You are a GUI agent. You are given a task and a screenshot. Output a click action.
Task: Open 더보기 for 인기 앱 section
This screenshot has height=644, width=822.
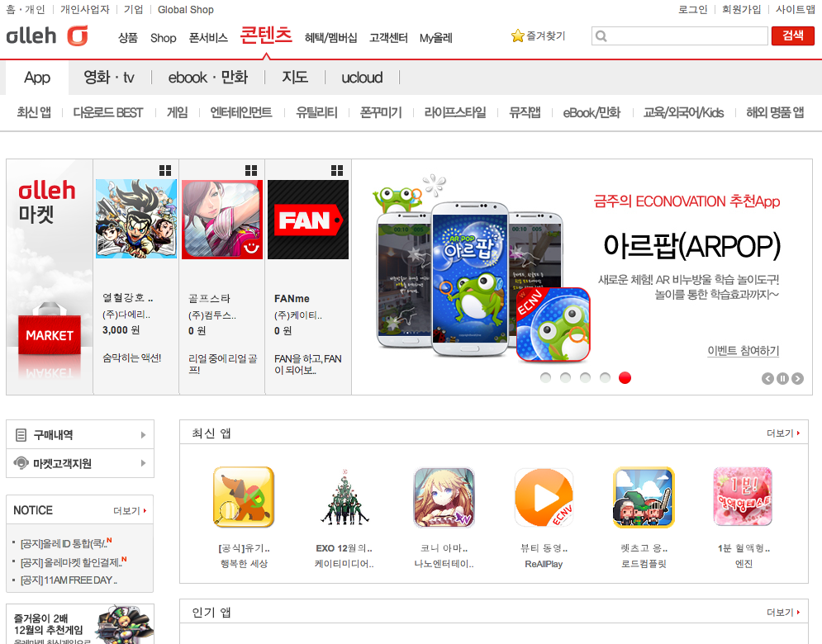784,613
